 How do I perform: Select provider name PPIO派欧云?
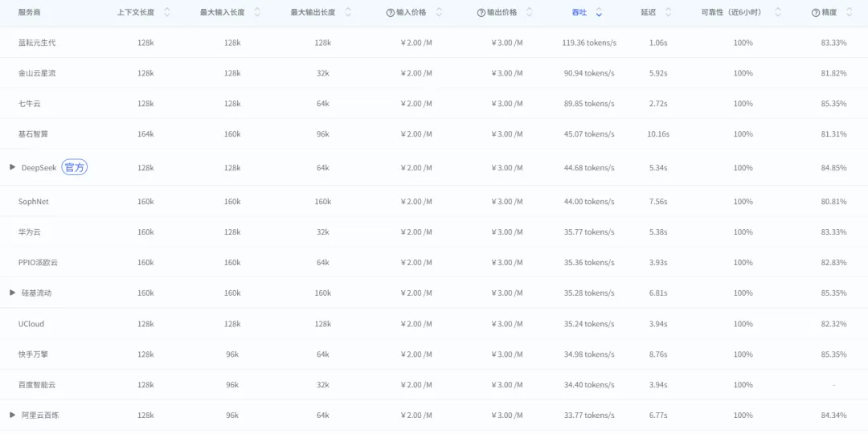[x=38, y=262]
